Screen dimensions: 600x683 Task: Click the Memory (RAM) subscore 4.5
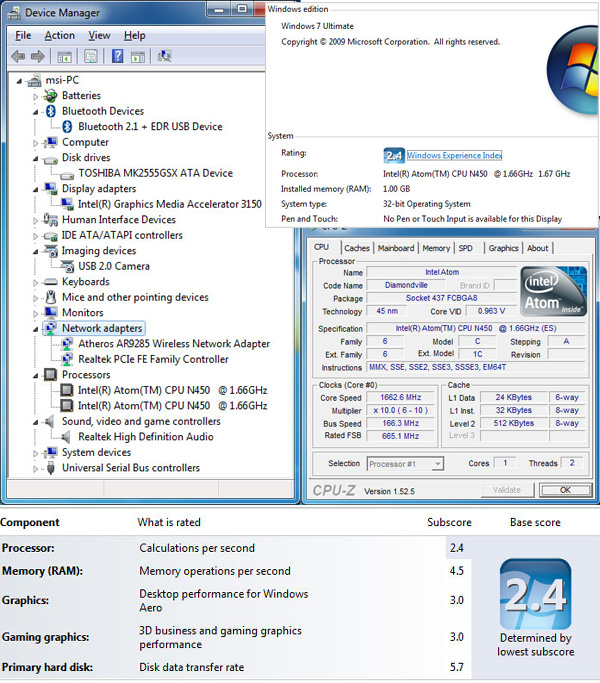pyautogui.click(x=457, y=571)
